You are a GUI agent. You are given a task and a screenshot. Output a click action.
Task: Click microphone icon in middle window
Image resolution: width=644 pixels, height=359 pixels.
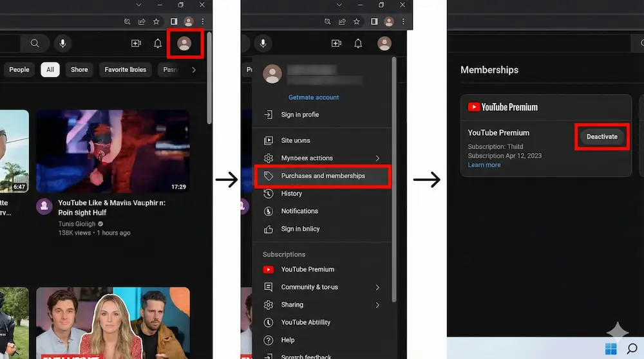coord(263,43)
